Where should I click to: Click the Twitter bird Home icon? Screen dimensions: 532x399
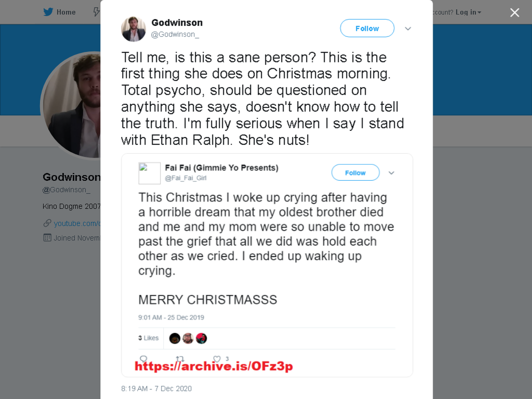(48, 12)
